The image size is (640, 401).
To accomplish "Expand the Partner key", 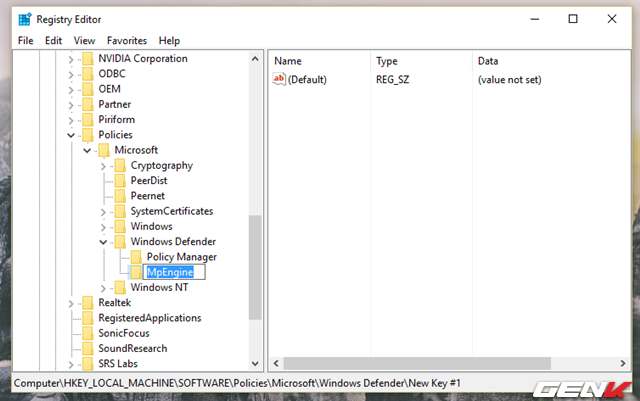I will 71,105.
